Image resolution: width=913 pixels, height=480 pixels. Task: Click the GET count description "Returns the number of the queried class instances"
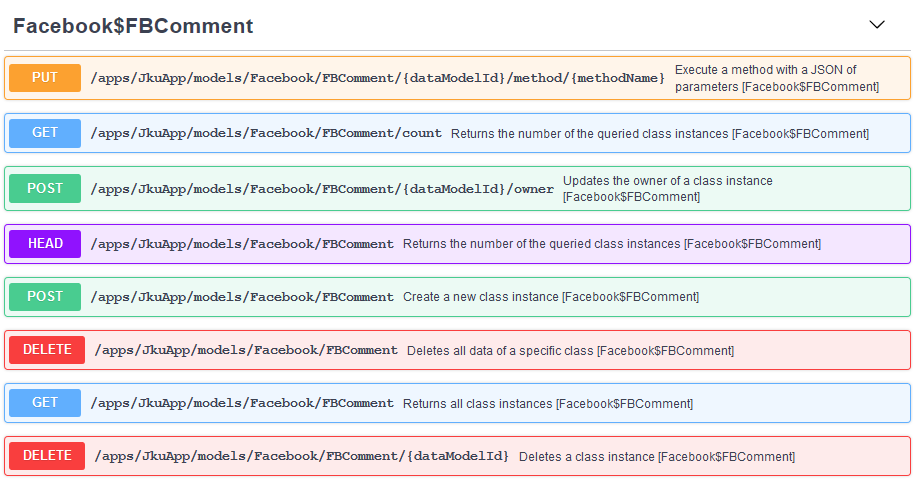coord(590,134)
